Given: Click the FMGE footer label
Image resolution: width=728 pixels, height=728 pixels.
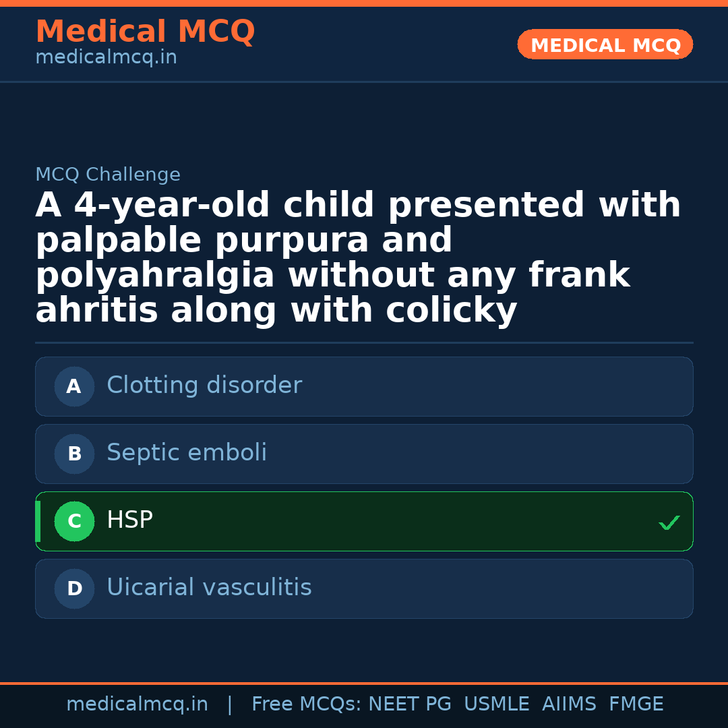Looking at the screenshot, I should (636, 704).
